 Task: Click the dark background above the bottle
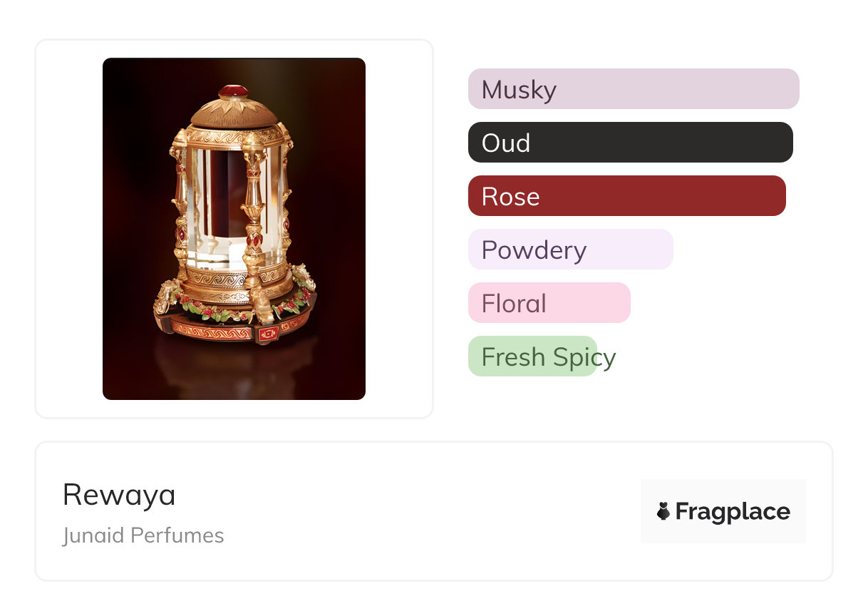157,78
